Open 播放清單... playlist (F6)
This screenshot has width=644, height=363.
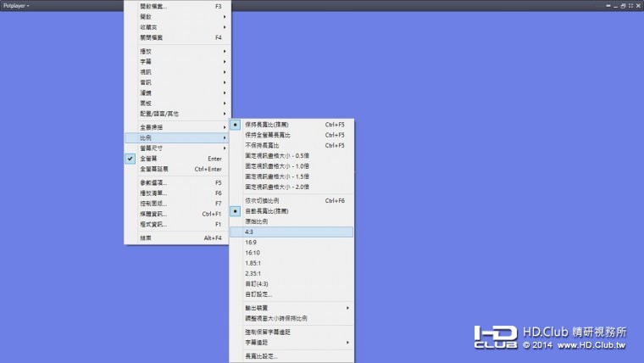tap(177, 193)
